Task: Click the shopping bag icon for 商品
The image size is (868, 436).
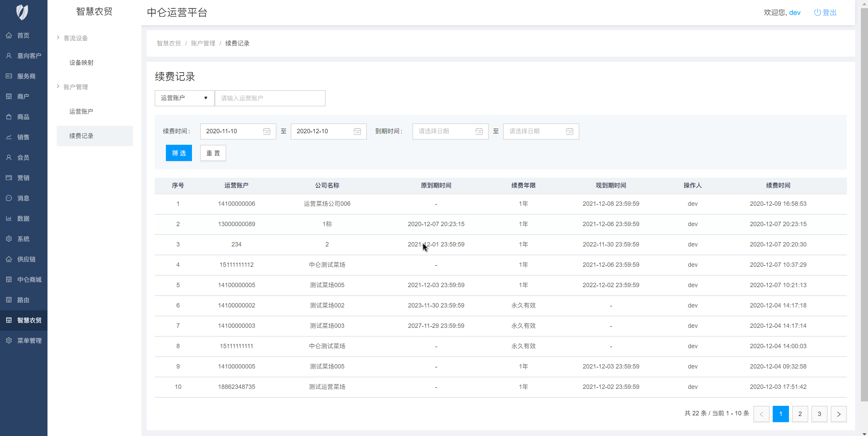Action: (x=9, y=117)
